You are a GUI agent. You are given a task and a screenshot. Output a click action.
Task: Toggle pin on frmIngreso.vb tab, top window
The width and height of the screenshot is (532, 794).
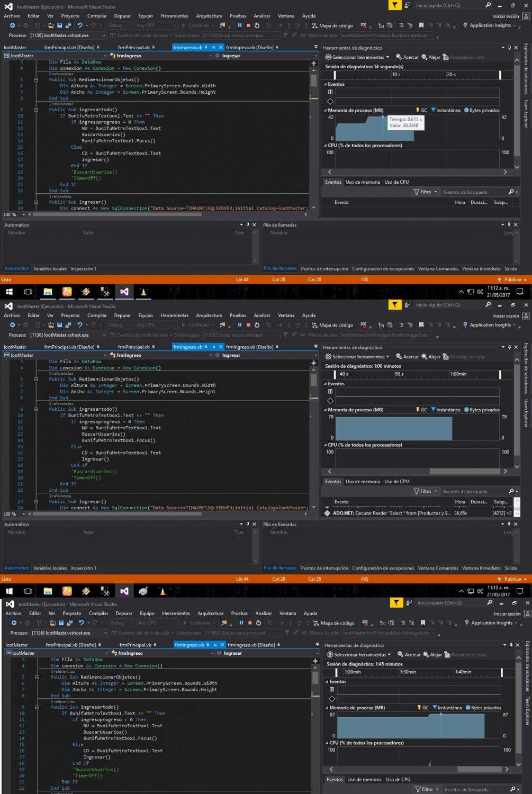(x=214, y=48)
